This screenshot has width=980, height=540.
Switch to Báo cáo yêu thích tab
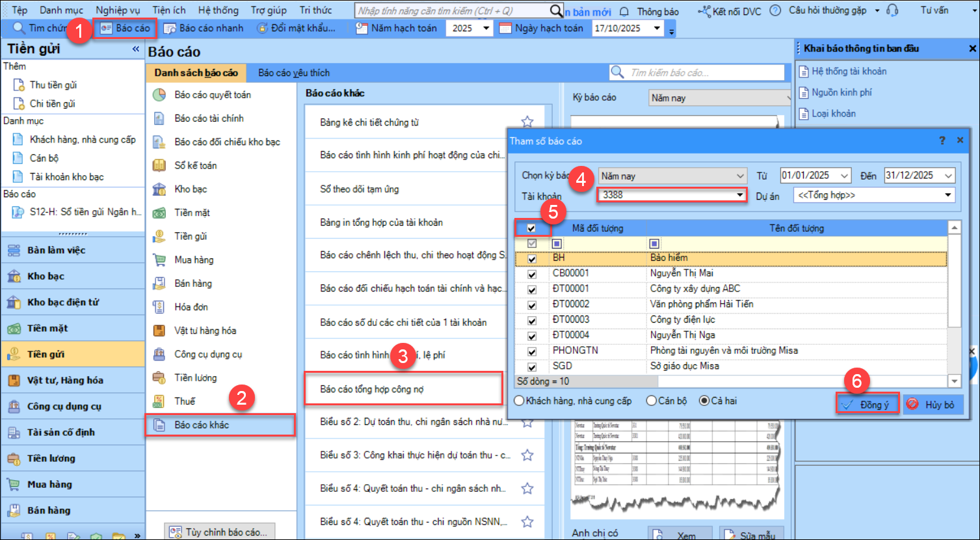294,73
